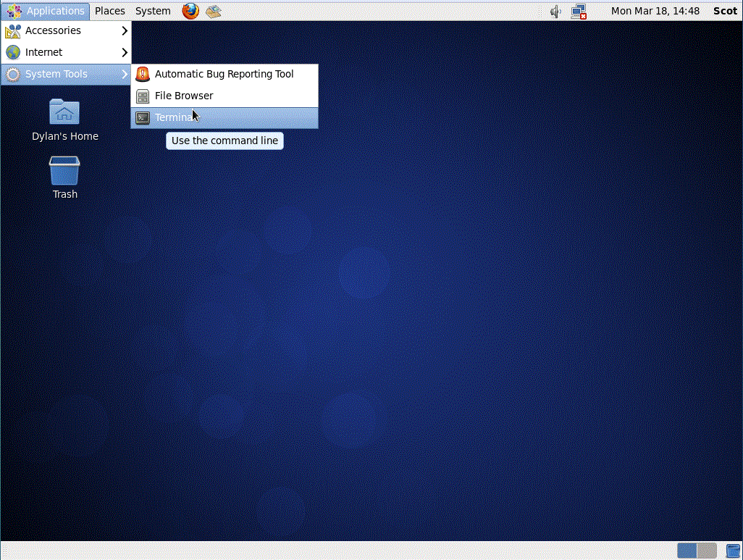Launch the Terminal application
This screenshot has height=560, width=743.
pos(175,117)
